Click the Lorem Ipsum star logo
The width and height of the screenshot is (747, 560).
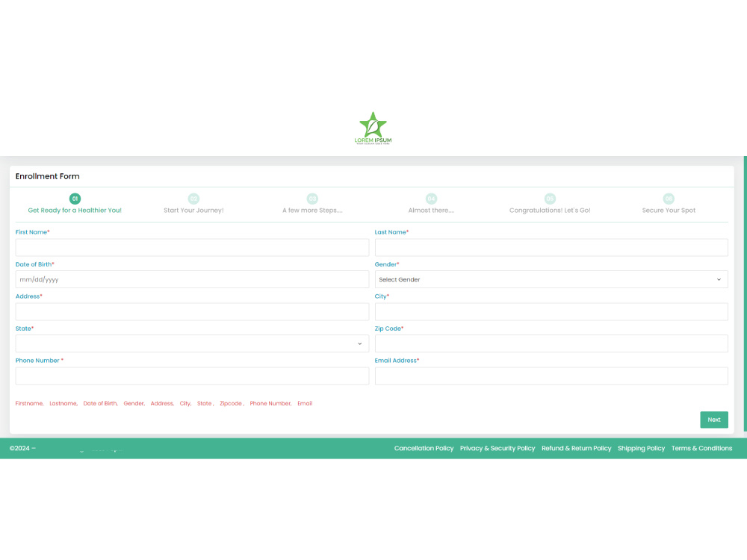coord(373,128)
